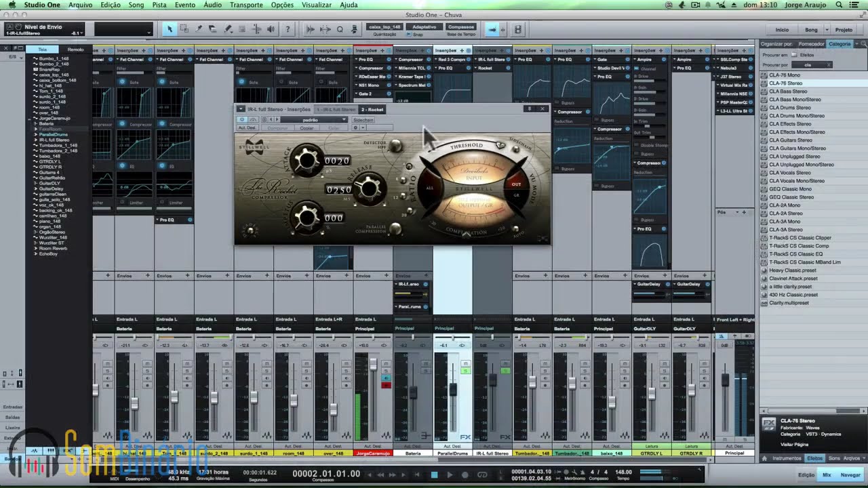This screenshot has width=868, height=488.
Task: Select ParallelDrums in channel list
Action: 54,135
